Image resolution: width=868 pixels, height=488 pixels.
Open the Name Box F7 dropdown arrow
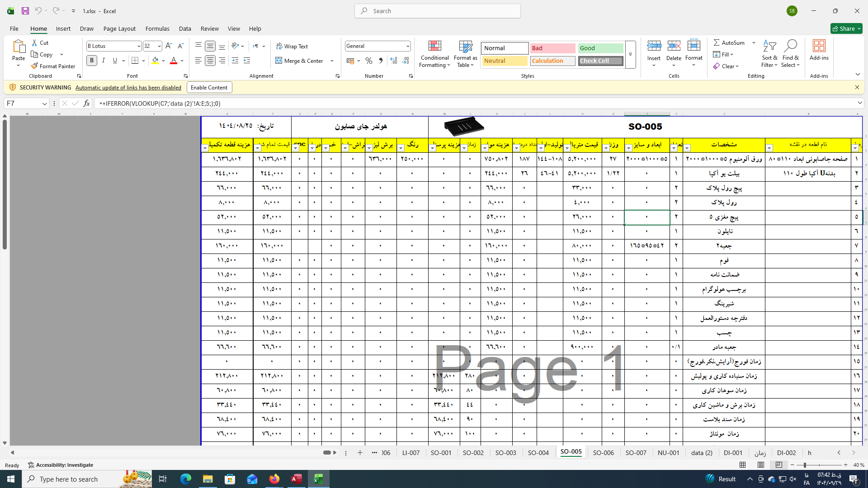click(44, 103)
